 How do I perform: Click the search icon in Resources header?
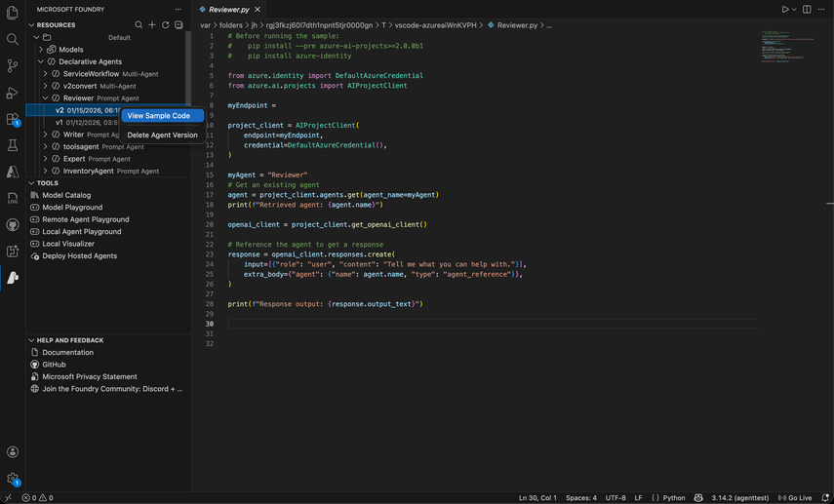click(139, 24)
